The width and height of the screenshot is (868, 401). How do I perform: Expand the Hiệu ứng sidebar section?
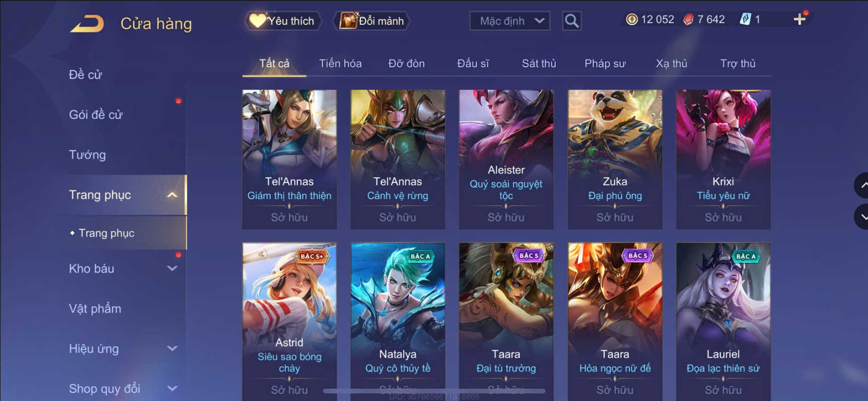(172, 349)
